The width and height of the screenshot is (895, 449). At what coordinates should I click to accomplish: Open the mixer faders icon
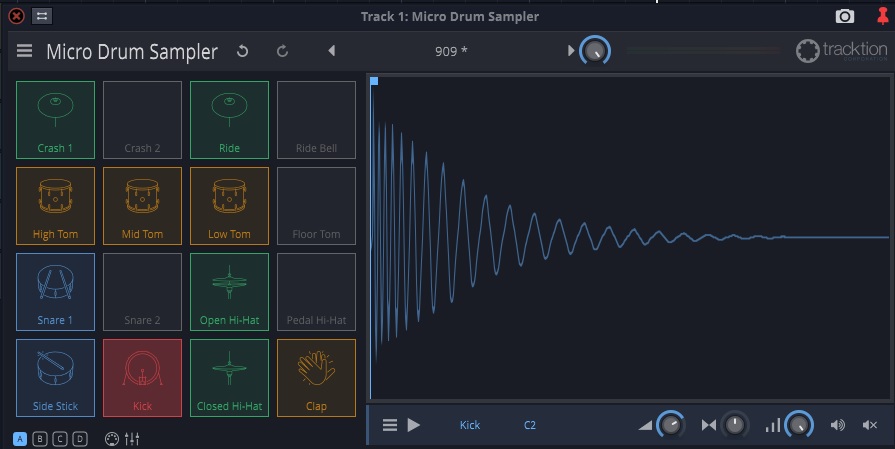pos(132,439)
